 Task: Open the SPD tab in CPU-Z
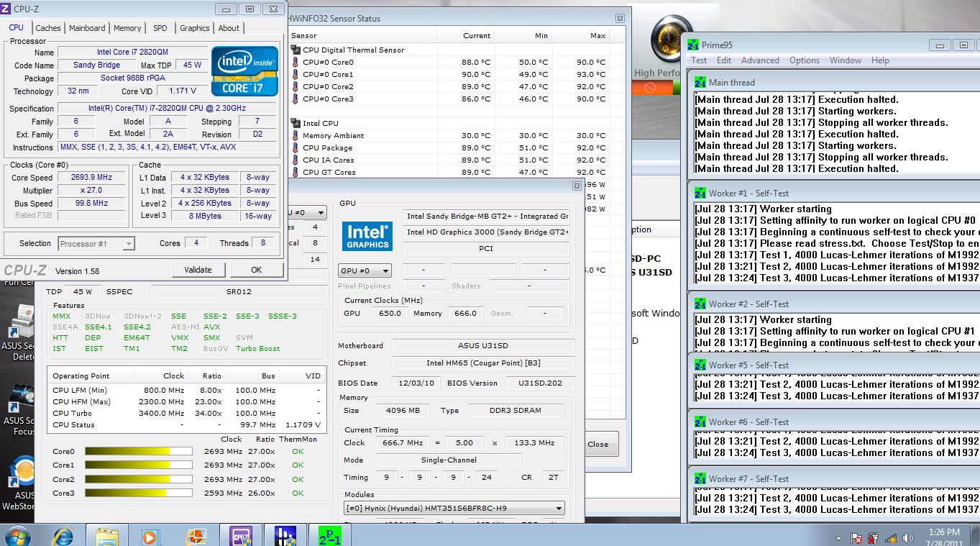point(160,28)
